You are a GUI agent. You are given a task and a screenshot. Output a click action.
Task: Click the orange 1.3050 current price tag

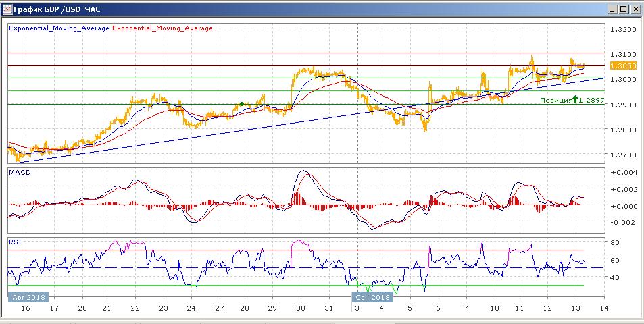622,65
